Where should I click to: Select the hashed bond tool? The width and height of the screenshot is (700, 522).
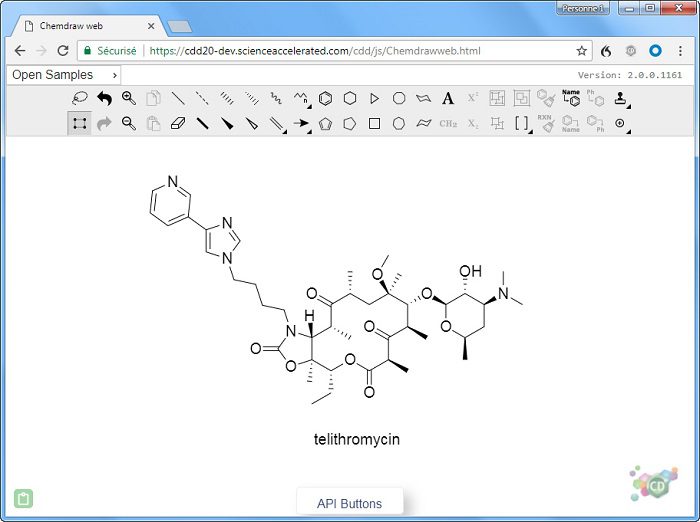(227, 98)
